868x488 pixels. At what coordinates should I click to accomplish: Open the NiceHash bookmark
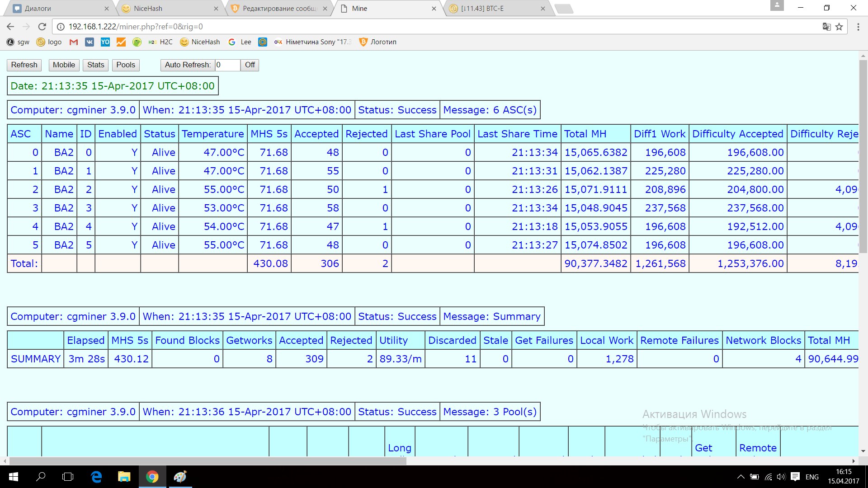pyautogui.click(x=200, y=42)
